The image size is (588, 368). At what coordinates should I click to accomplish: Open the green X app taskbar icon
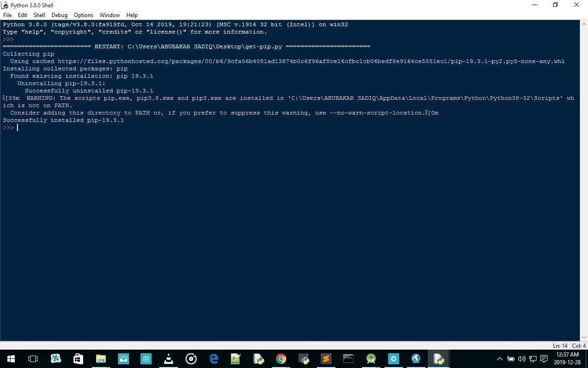click(56, 359)
